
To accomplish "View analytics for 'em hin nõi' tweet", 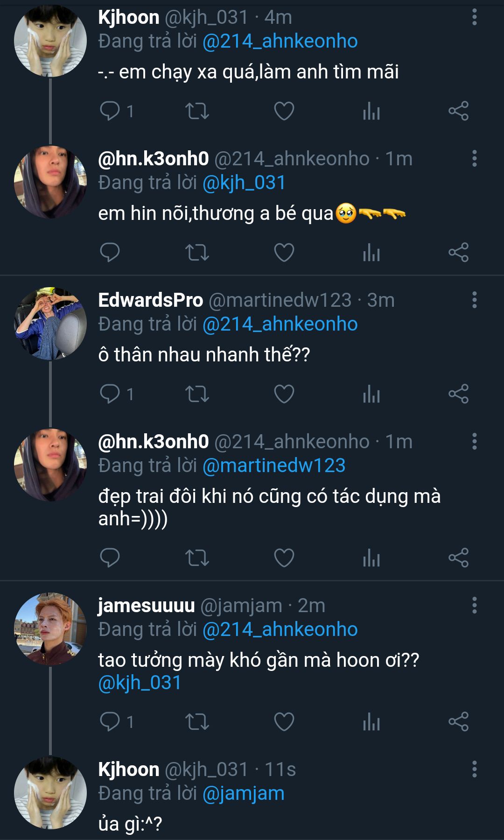I will click(371, 253).
